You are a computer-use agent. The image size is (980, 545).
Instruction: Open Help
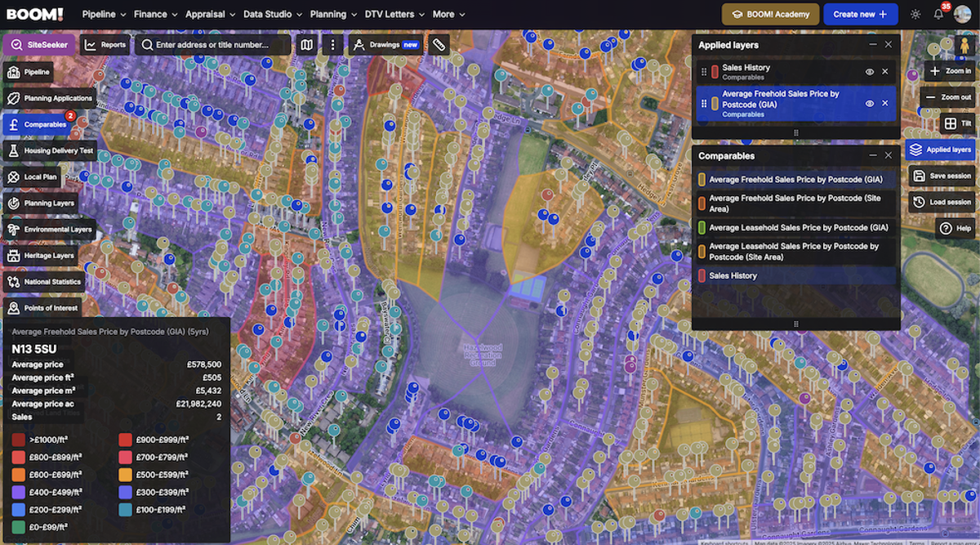(955, 228)
